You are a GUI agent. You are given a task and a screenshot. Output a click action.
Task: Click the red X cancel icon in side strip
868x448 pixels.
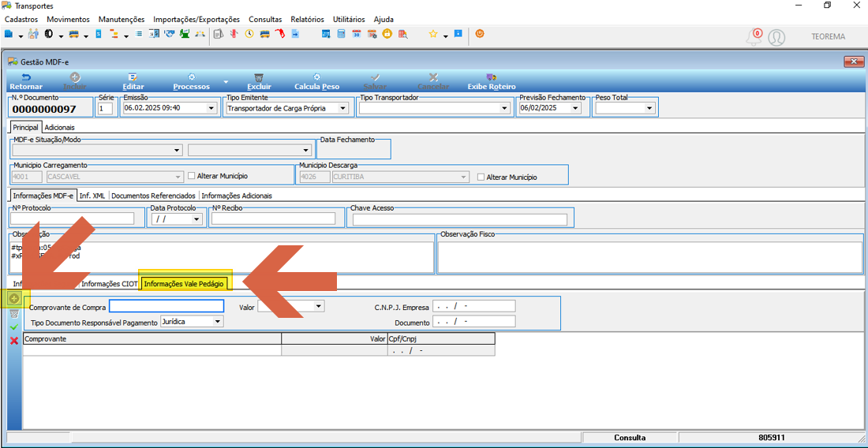pos(15,341)
